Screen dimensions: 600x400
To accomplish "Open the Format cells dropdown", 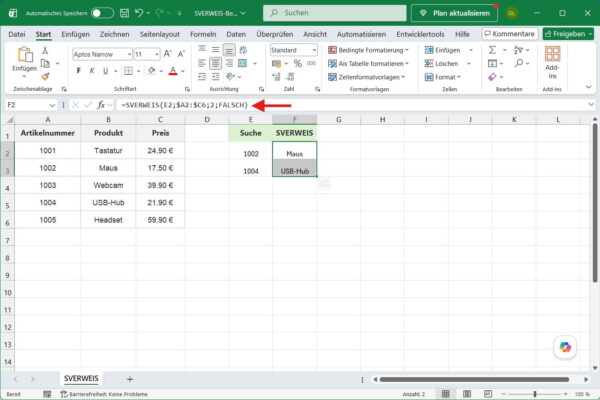I will [442, 77].
